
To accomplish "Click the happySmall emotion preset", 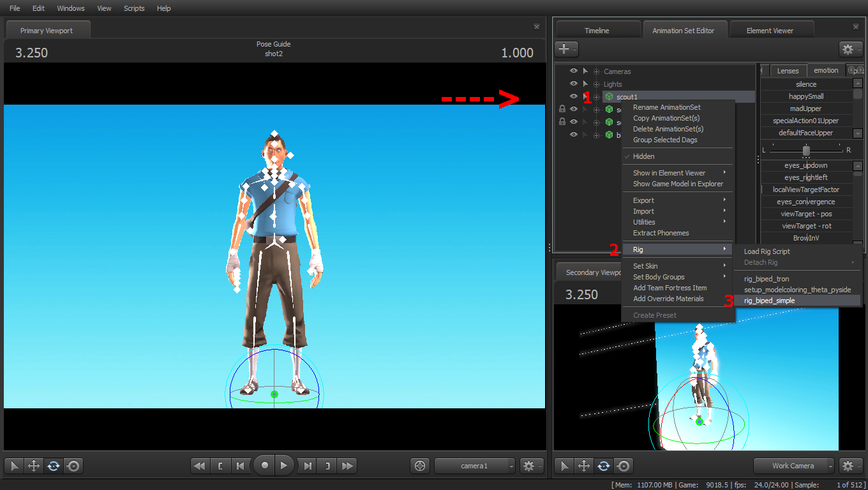I will (805, 96).
